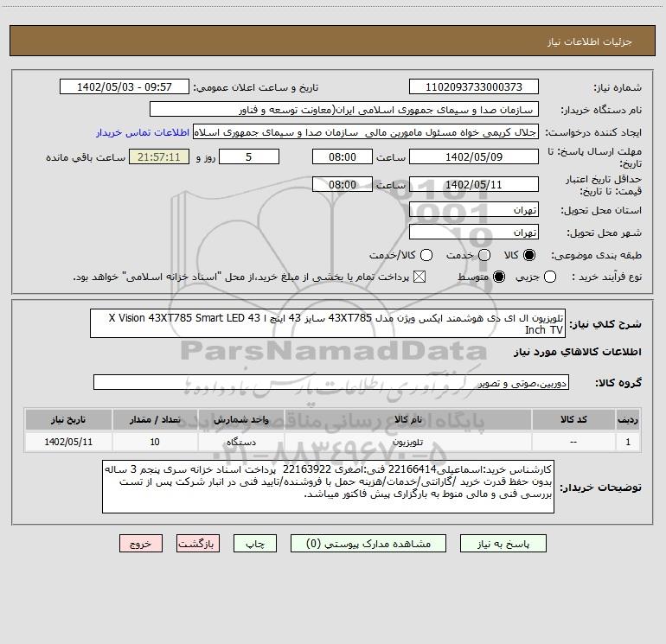Click the general description X Vision text box
The width and height of the screenshot is (666, 644).
328,323
